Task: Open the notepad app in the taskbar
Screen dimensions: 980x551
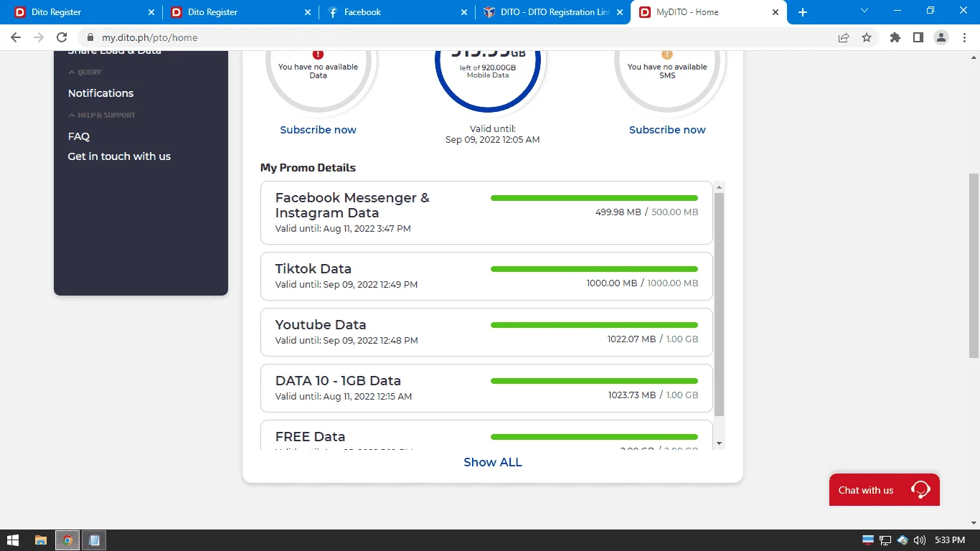Action: pos(94,540)
